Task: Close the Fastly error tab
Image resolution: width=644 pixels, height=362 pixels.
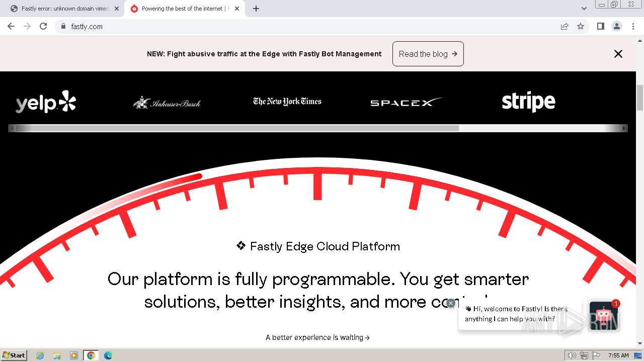Action: coord(117,9)
